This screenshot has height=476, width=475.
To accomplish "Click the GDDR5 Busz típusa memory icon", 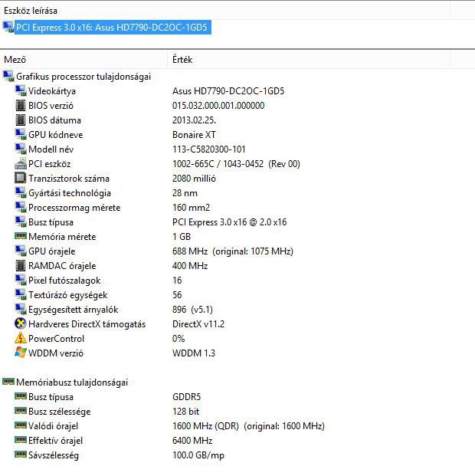I will (21, 396).
